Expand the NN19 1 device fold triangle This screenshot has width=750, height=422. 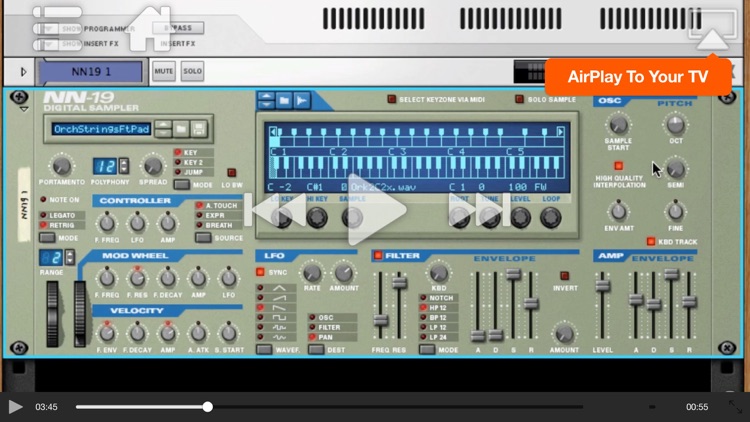tap(23, 72)
